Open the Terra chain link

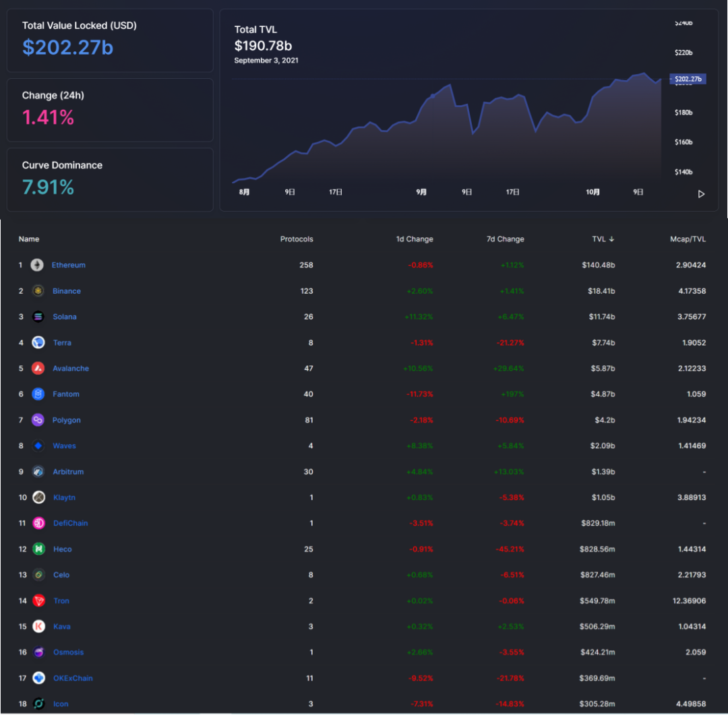tap(62, 342)
